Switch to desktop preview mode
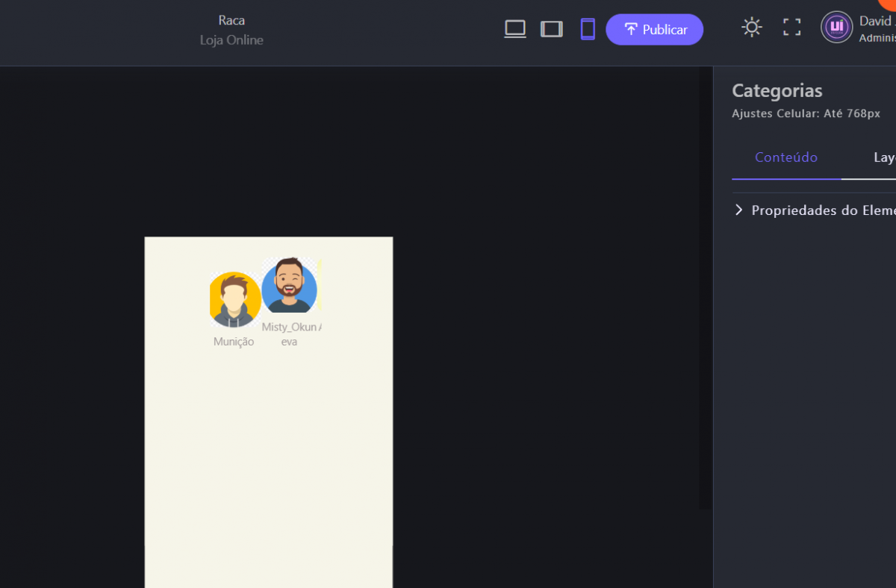896x588 pixels. tap(515, 29)
